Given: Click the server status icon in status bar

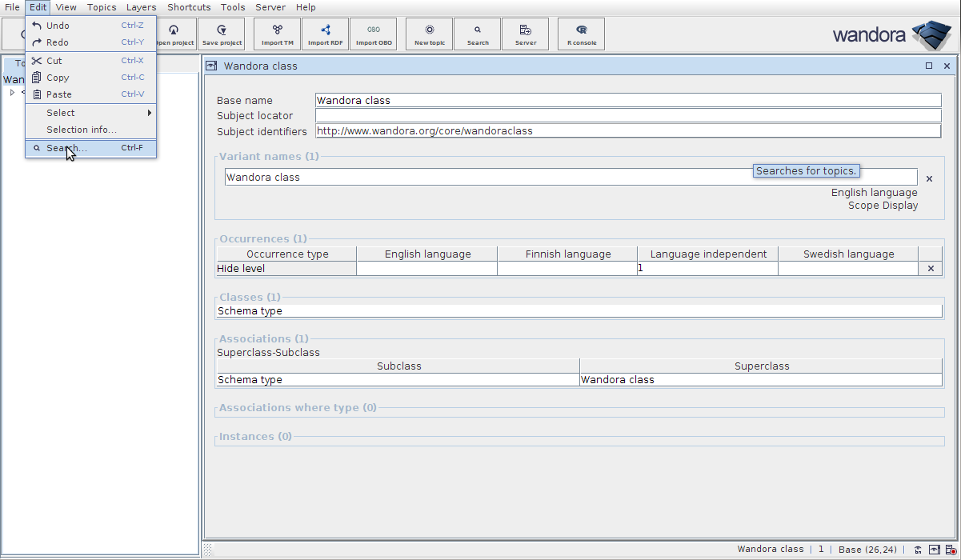Looking at the screenshot, I should tap(950, 550).
